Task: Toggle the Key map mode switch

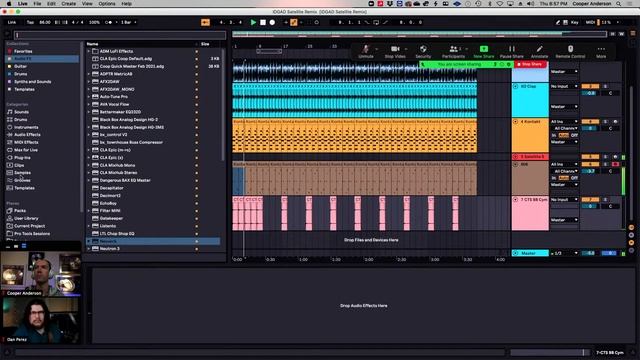Action: [x=574, y=22]
